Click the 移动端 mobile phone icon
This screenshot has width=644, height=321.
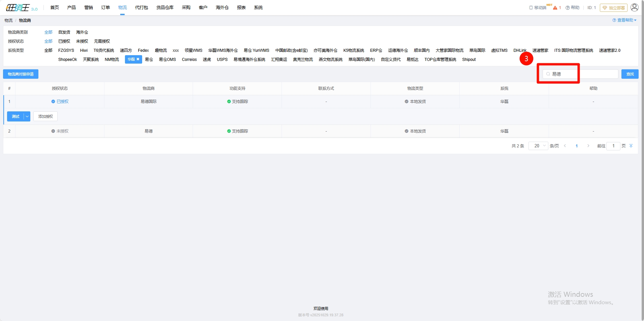[531, 8]
